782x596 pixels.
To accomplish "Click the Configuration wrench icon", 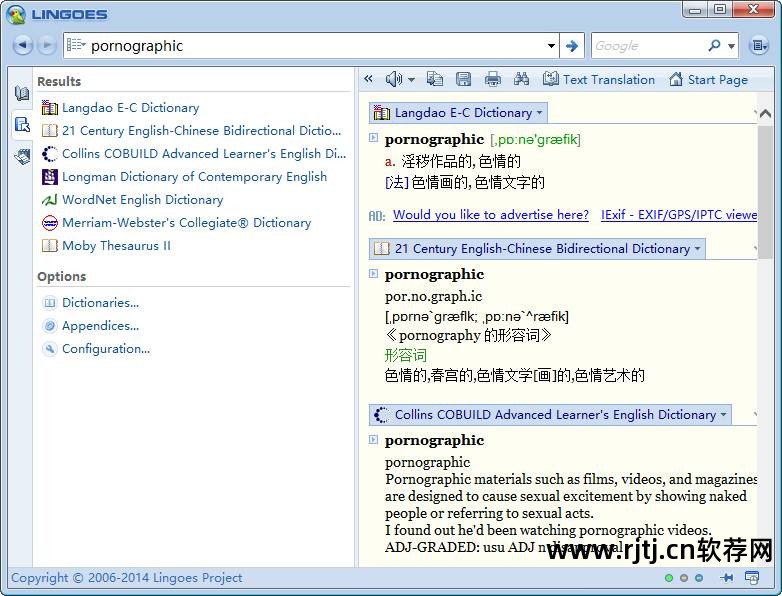I will (x=49, y=349).
